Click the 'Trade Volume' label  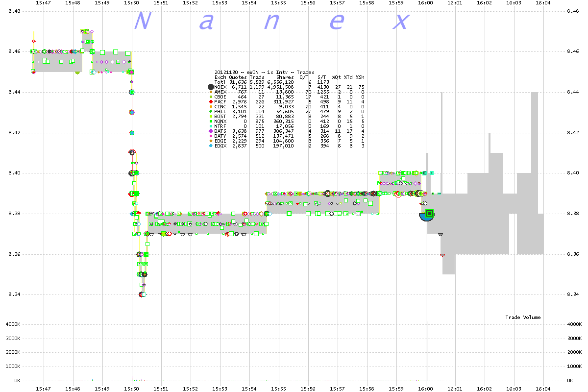523,318
